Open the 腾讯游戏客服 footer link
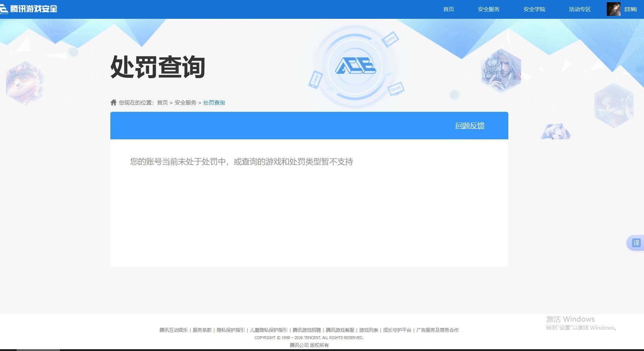644x351 pixels. point(340,330)
